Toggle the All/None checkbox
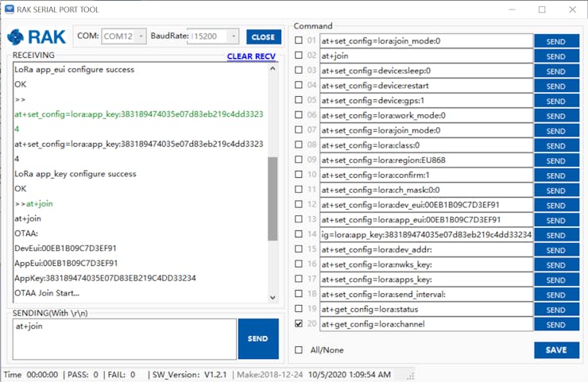The image size is (588, 382). pyautogui.click(x=299, y=350)
